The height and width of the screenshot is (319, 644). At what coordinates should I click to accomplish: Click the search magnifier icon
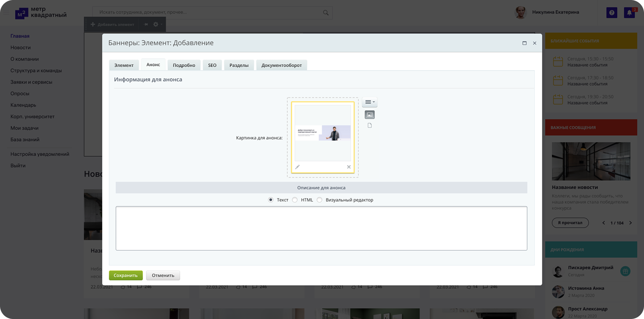(326, 12)
